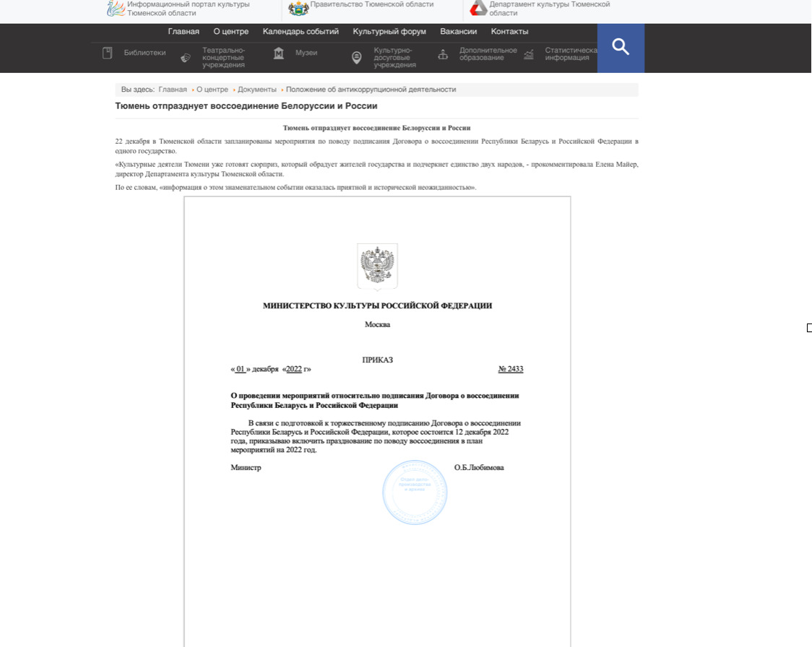
Task: Open the Вакансии menu item
Action: click(x=458, y=32)
